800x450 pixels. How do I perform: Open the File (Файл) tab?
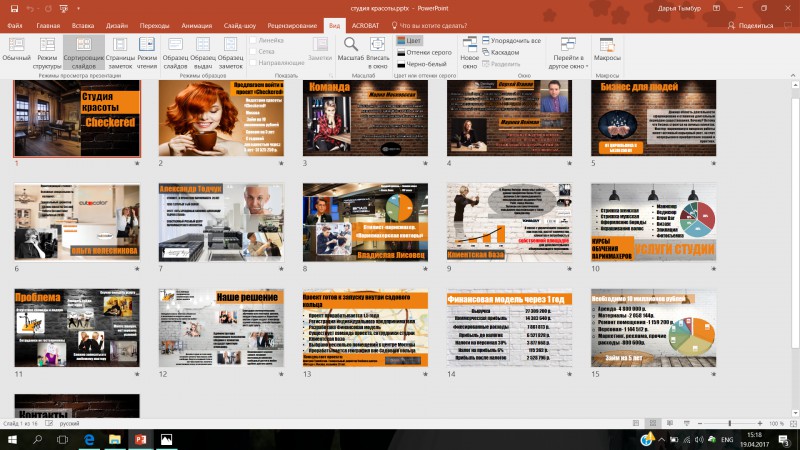[x=15, y=26]
